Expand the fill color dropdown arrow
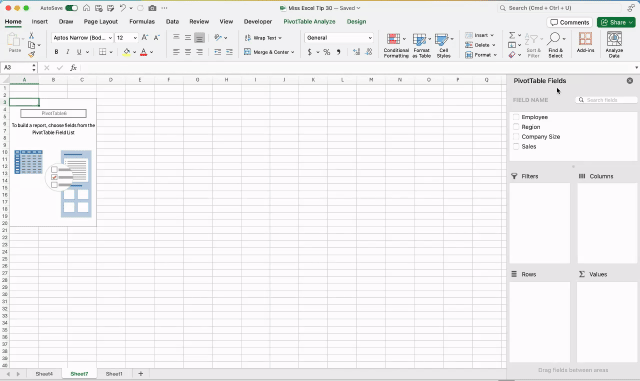Viewport: 640px width, 381px height. click(x=134, y=52)
